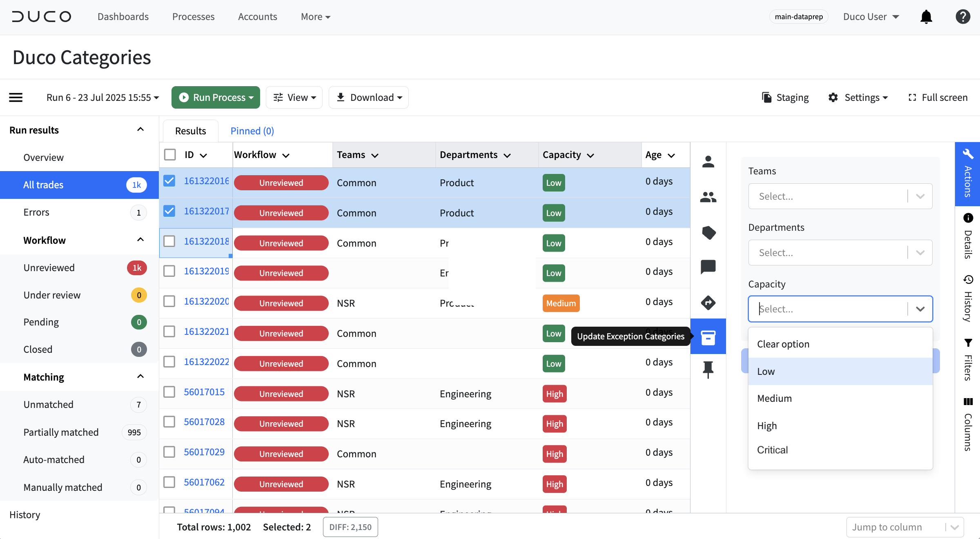
Task: Click the Run Process button
Action: click(216, 97)
